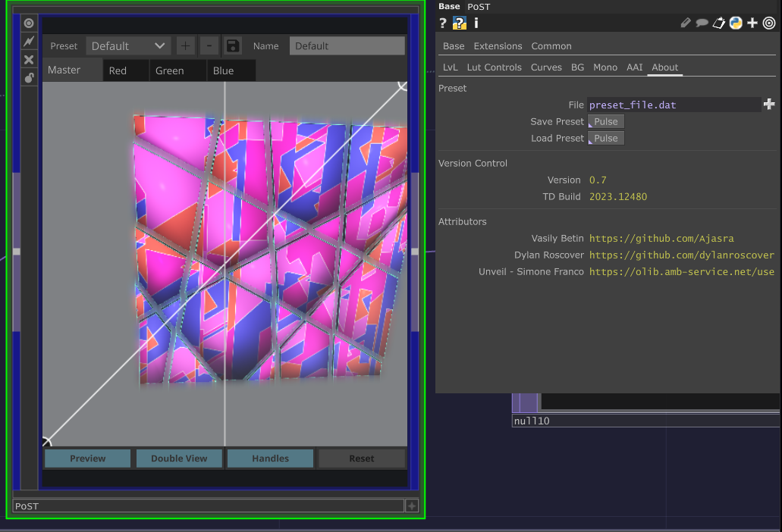Screen dimensions: 782x532
Task: Click the TD Build value 2023.12480
Action: point(618,197)
